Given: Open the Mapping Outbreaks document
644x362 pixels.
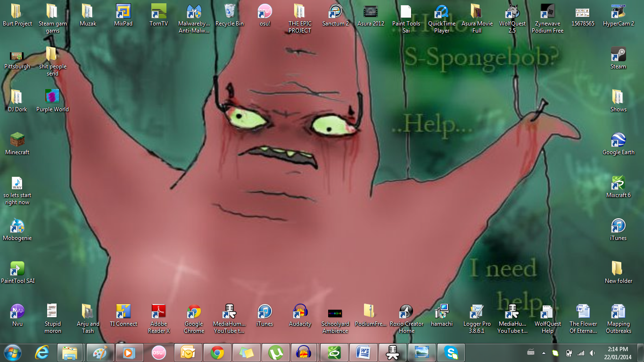Looking at the screenshot, I should (x=619, y=319).
